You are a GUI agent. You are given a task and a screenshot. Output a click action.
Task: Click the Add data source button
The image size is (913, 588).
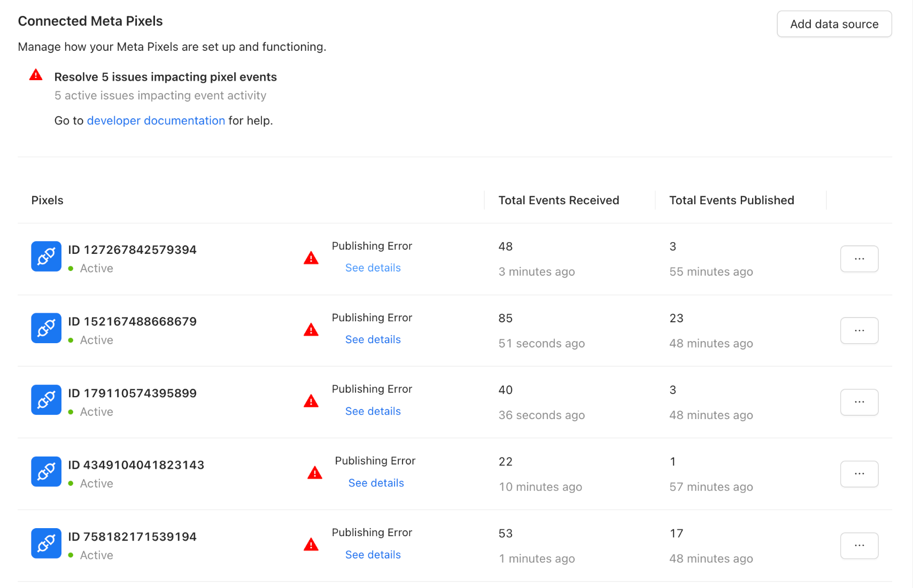coord(834,24)
